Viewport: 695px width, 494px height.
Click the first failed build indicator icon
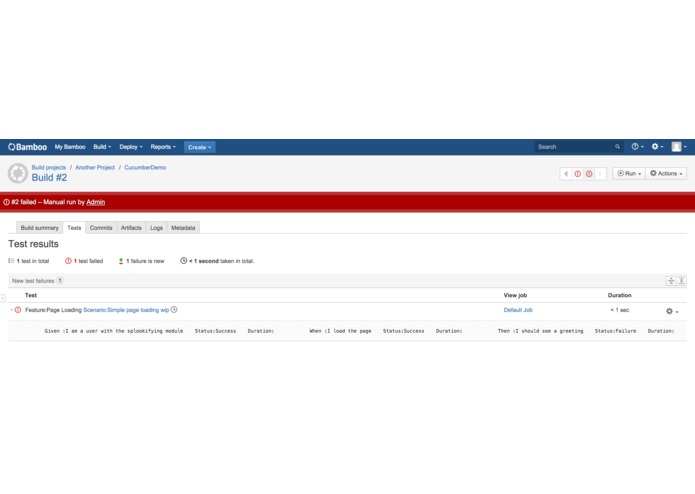[578, 174]
